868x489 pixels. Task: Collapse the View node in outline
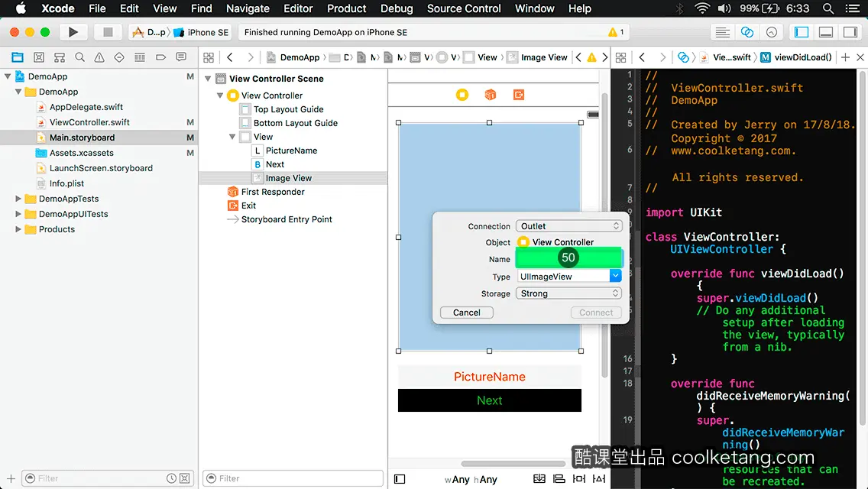click(x=232, y=137)
